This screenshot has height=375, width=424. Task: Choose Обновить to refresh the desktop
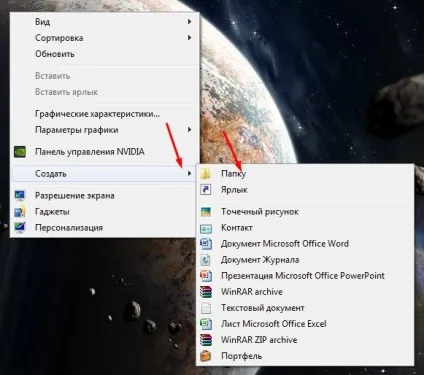click(x=104, y=54)
